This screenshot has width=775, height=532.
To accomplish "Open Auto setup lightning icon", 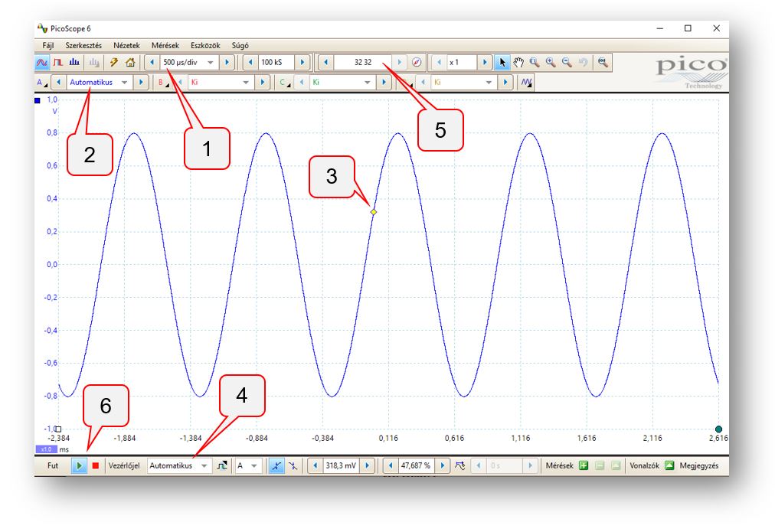I will pyautogui.click(x=114, y=62).
